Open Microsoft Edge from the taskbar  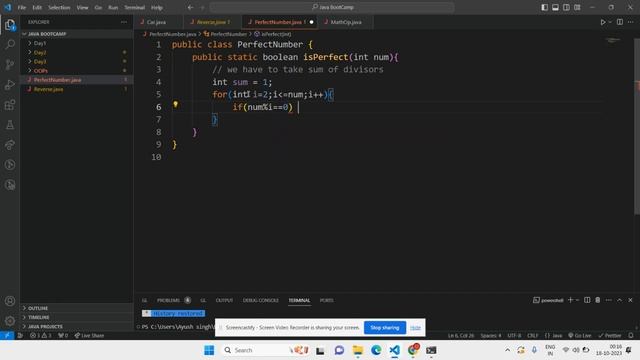click(376, 350)
